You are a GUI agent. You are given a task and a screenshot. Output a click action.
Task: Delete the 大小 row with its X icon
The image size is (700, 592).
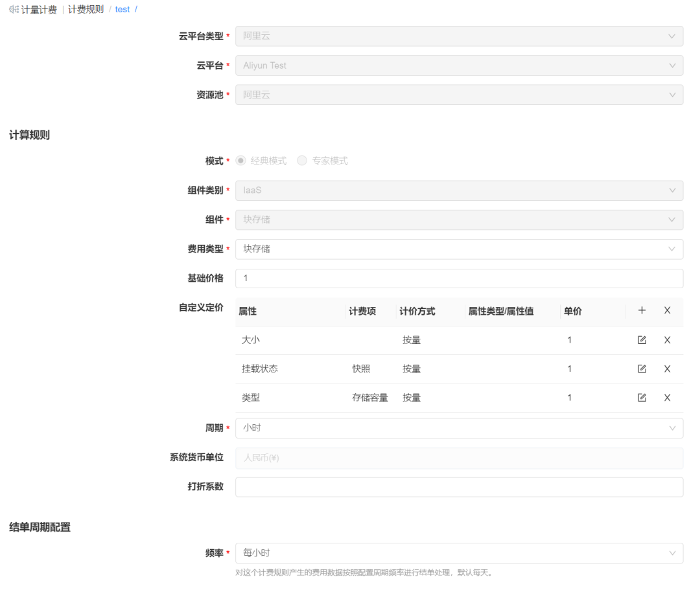click(x=668, y=339)
